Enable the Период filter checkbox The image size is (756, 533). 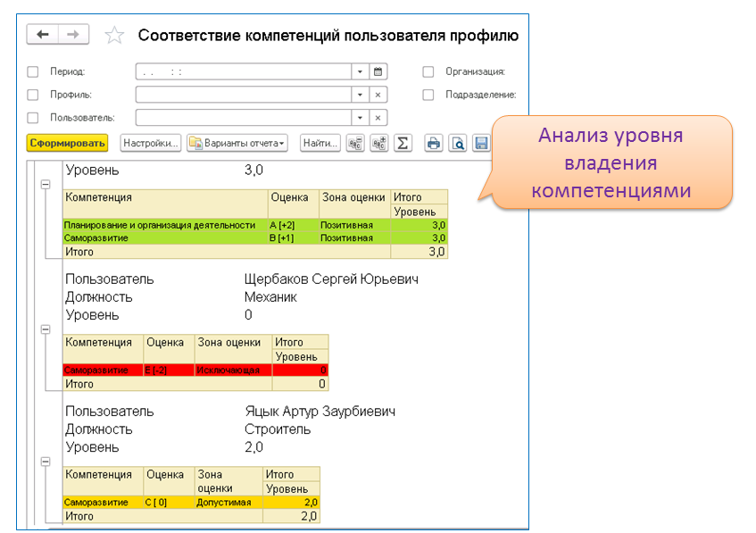click(x=33, y=71)
